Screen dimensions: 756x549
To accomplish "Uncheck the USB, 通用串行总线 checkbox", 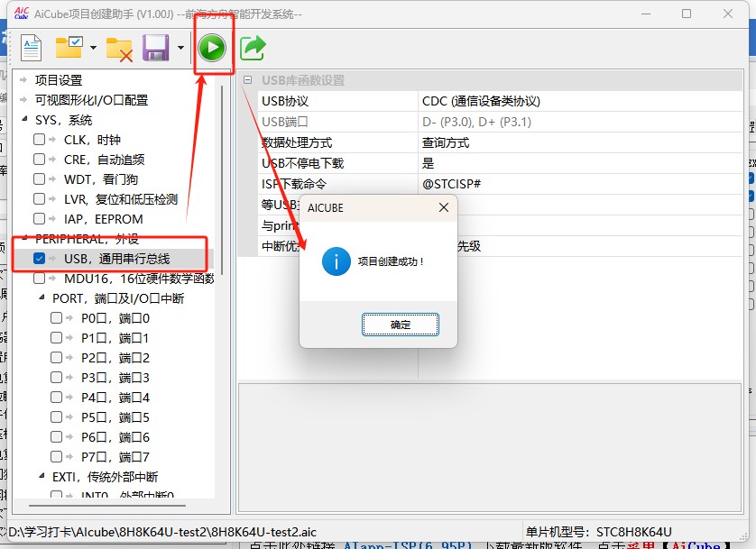I will pos(39,258).
